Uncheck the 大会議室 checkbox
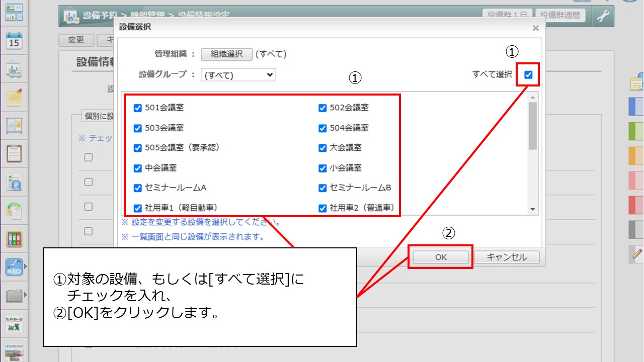 tap(323, 148)
